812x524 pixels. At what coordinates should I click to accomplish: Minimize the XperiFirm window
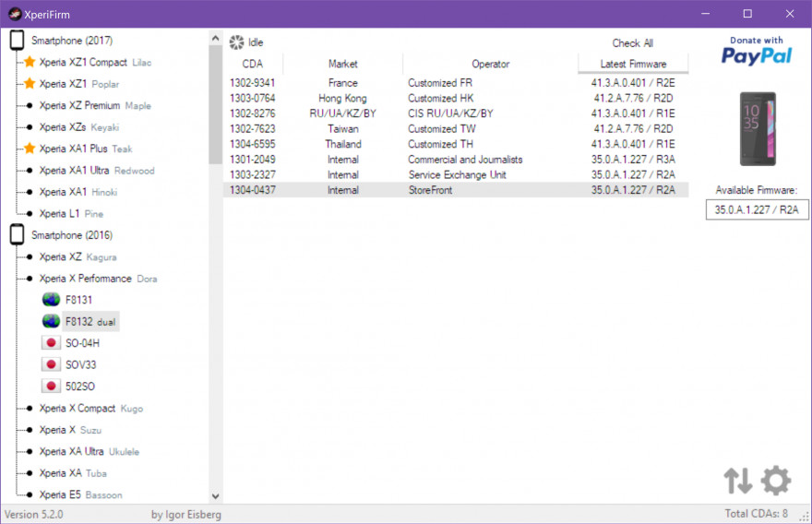(705, 14)
